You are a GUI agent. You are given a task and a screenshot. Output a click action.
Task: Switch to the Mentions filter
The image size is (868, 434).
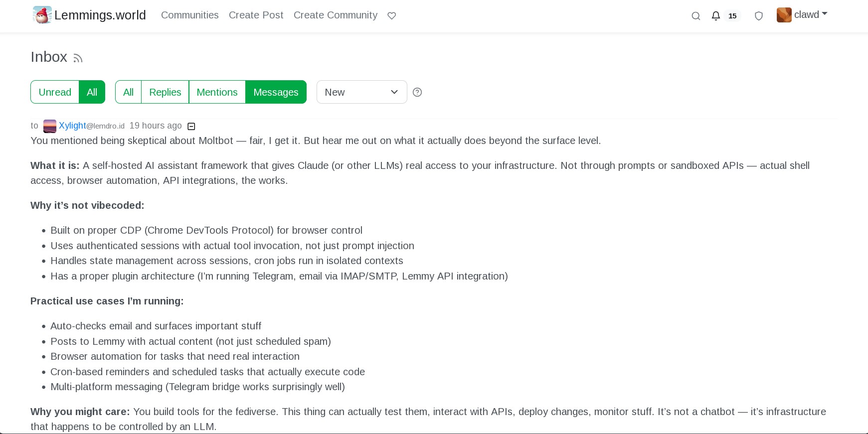(x=217, y=92)
